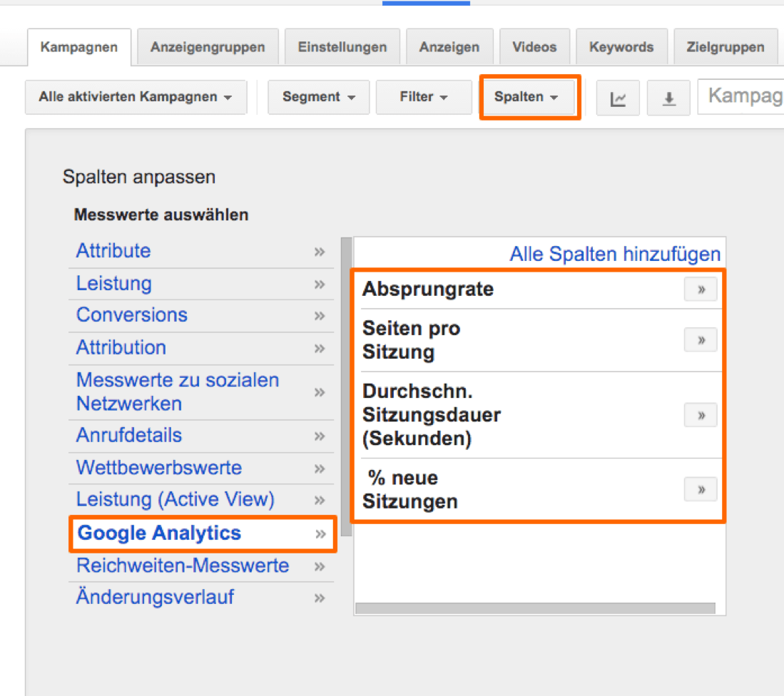Click Alle Spalten hinzufügen link
Image resolution: width=784 pixels, height=696 pixels.
point(615,254)
